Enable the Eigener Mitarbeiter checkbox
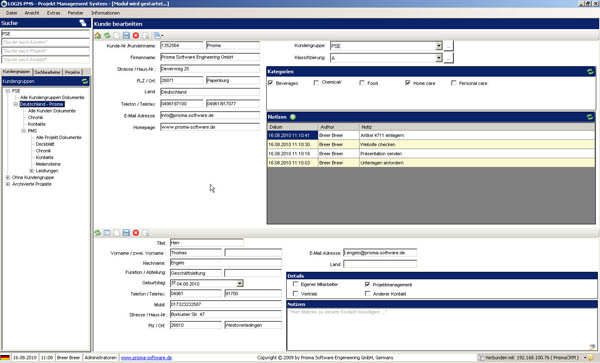 click(295, 284)
